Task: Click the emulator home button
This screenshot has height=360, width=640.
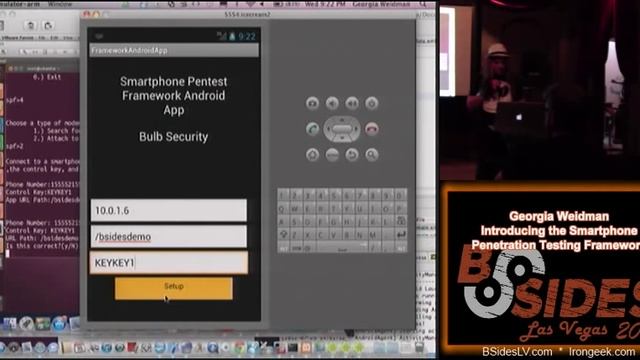Action: click(x=312, y=155)
